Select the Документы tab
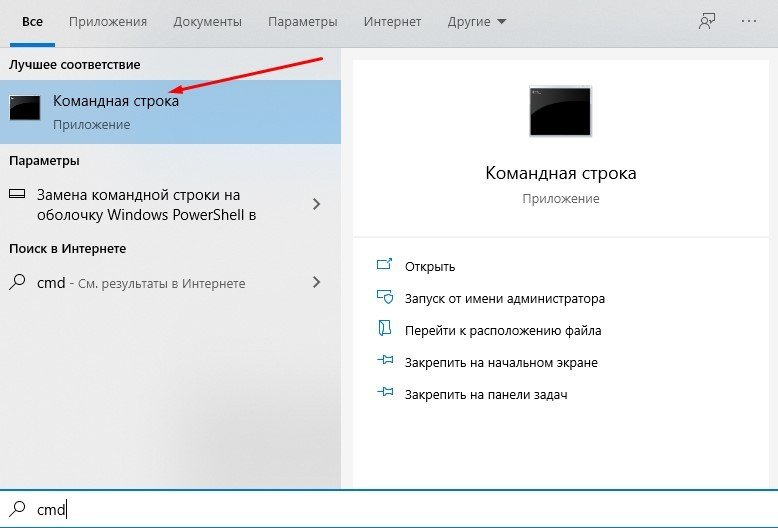 coord(207,22)
